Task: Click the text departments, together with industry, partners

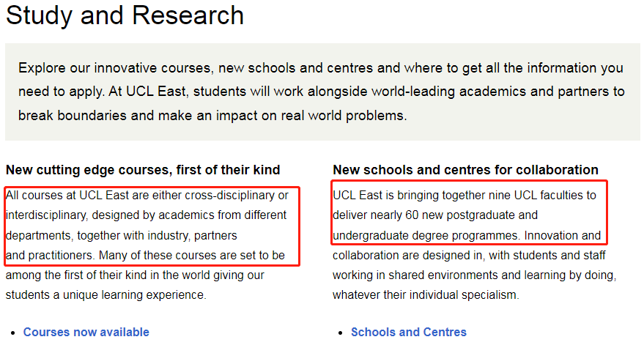Action: 121,235
